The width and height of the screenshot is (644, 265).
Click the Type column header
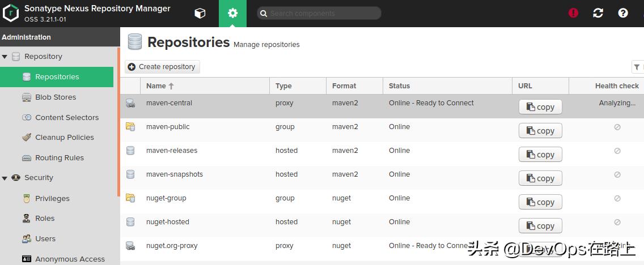(x=298, y=86)
